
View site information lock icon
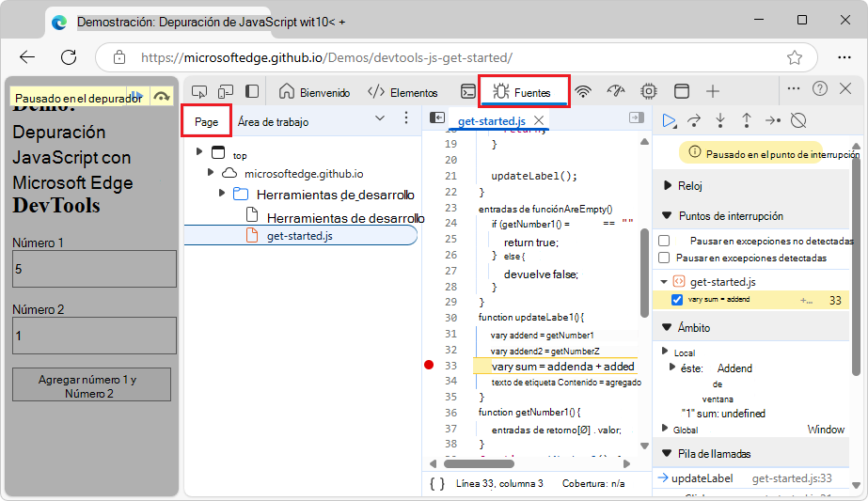pos(119,57)
